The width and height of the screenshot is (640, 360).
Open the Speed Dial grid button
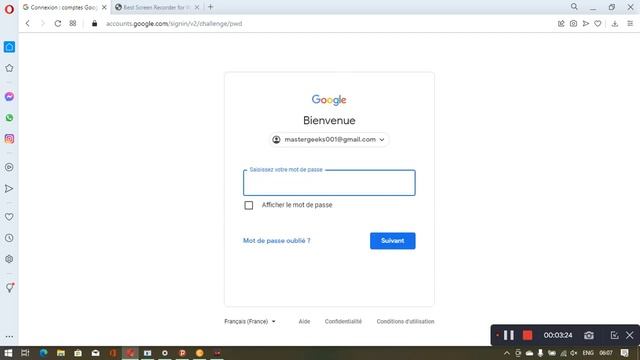click(x=73, y=24)
